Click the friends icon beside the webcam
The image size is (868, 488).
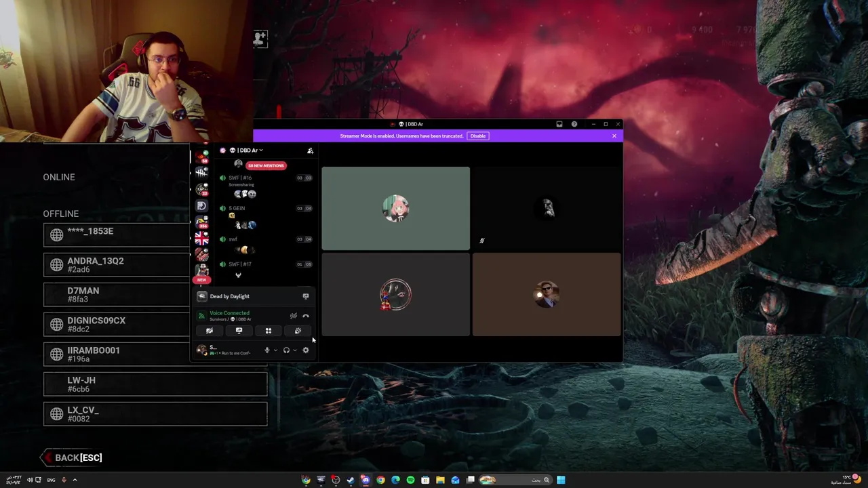[260, 39]
